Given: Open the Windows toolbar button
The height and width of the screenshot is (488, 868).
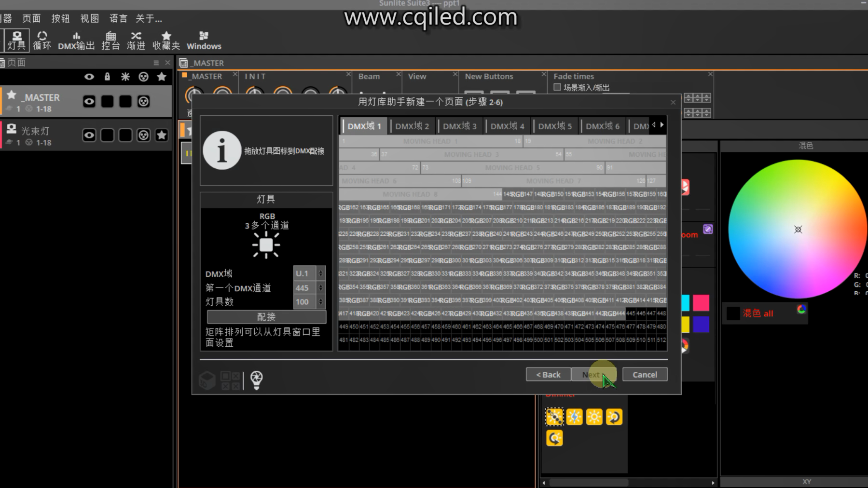Looking at the screenshot, I should tap(204, 41).
